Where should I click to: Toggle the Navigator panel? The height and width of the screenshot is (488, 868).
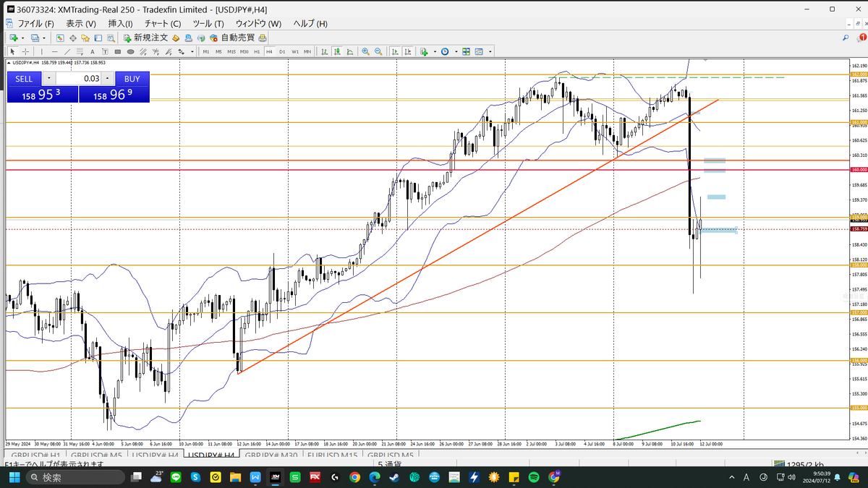[85, 38]
